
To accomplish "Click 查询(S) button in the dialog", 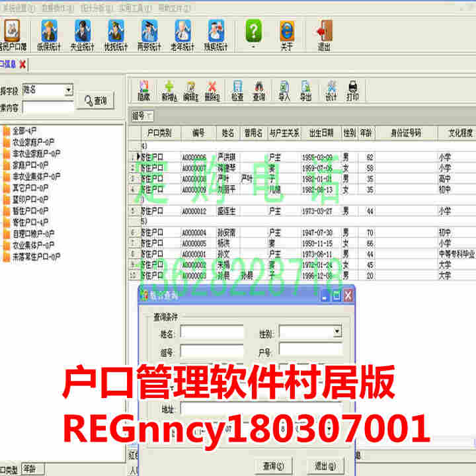I will pos(274,465).
